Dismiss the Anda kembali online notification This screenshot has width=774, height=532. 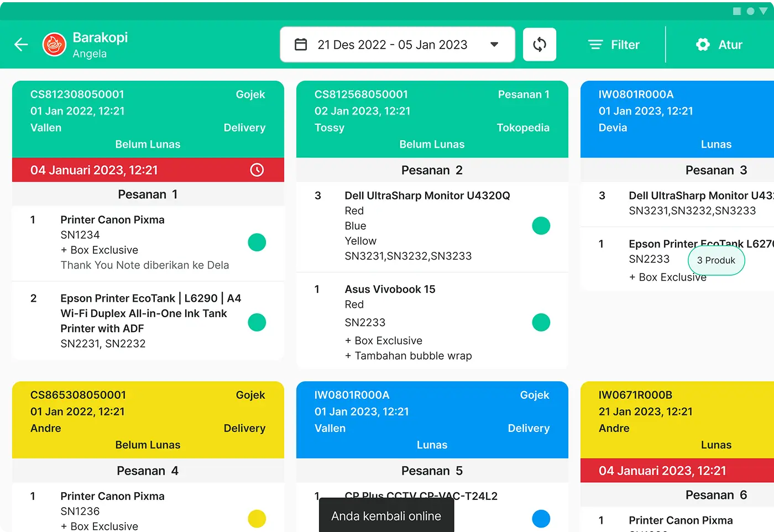point(386,517)
